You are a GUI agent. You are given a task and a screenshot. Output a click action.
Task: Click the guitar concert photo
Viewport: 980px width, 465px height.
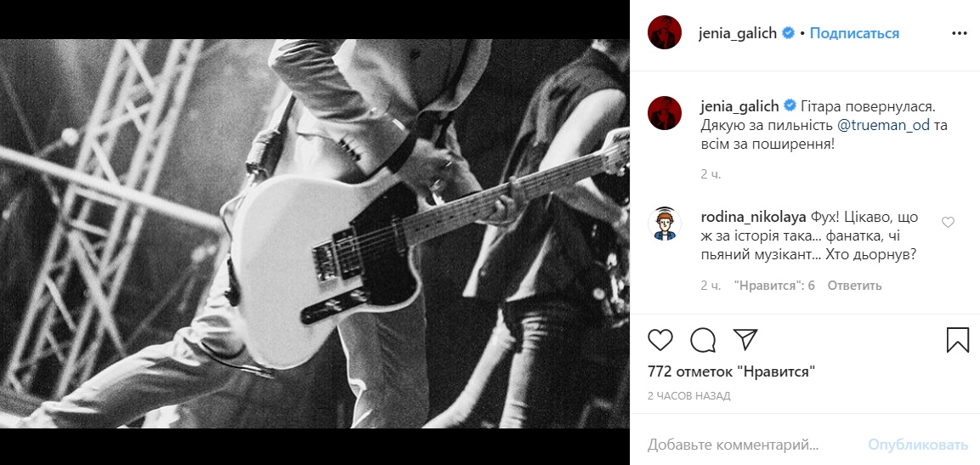(x=314, y=233)
